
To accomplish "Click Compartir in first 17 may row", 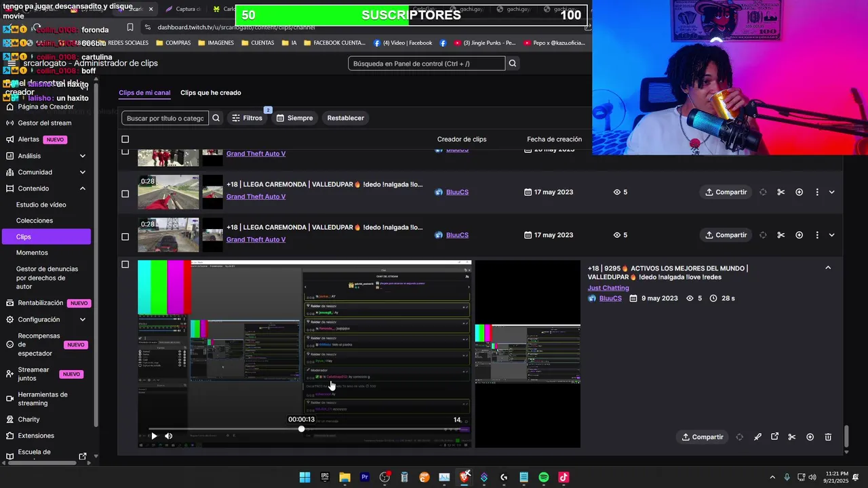I will (x=726, y=192).
